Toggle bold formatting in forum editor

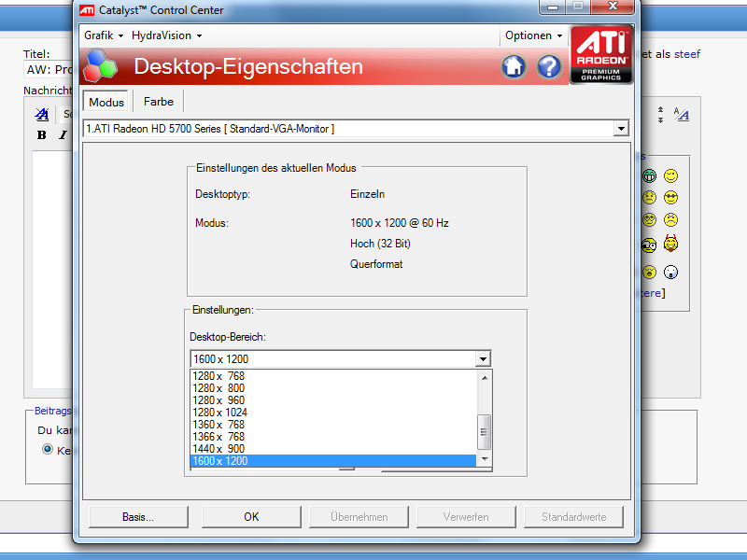pyautogui.click(x=42, y=134)
